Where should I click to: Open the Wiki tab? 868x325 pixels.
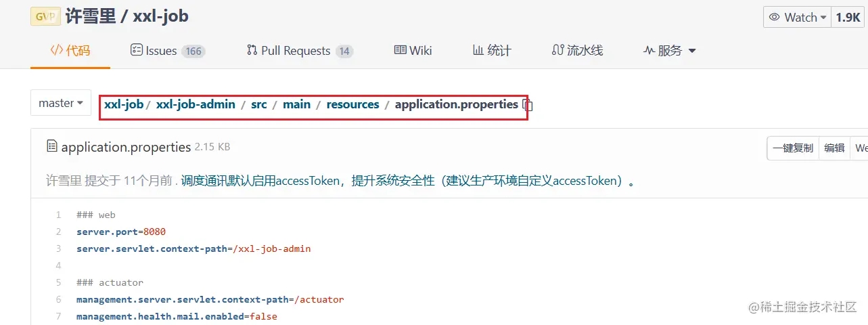(413, 51)
